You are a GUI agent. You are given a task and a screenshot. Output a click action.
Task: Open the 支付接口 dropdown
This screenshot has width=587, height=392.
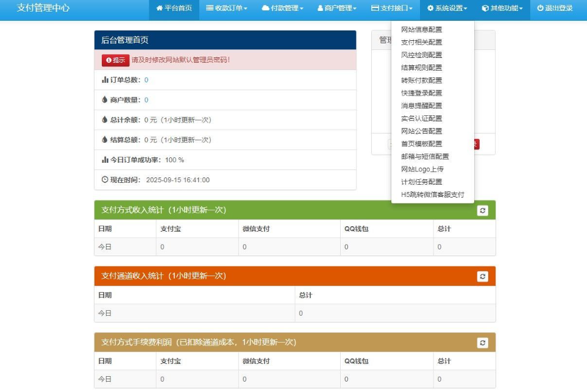[391, 9]
